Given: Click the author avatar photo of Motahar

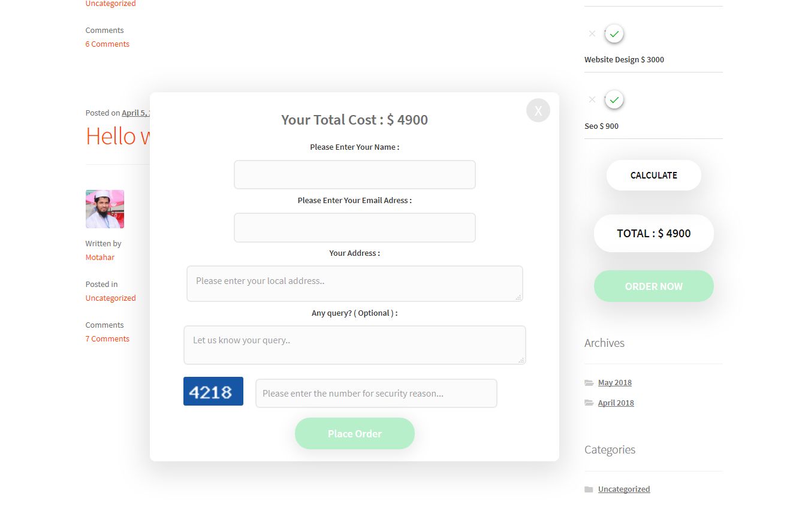Looking at the screenshot, I should coord(105,209).
